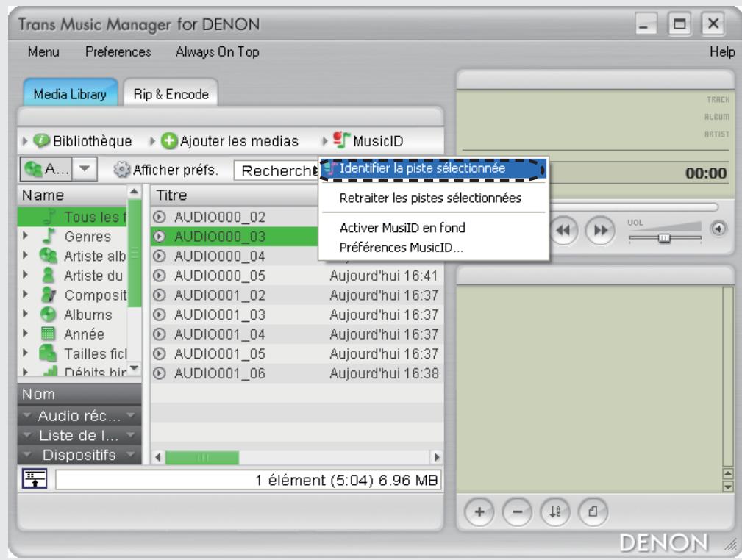Click the Genres music note icon

[x=49, y=236]
